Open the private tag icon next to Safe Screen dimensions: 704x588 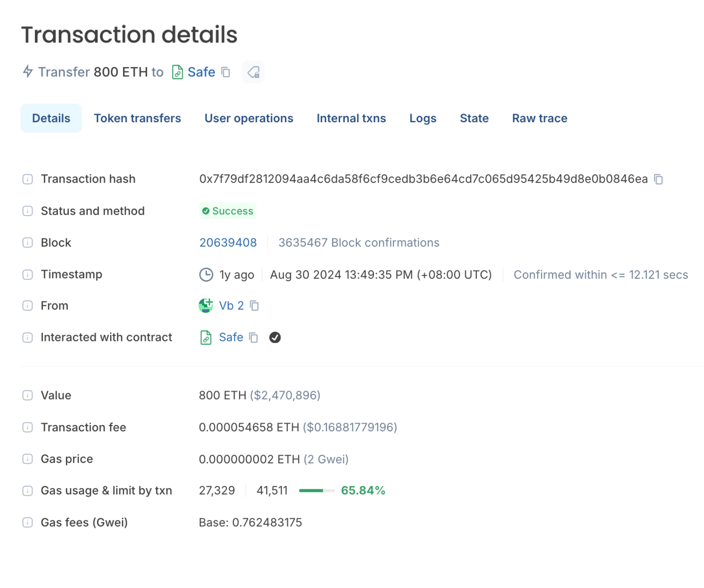[x=253, y=72]
